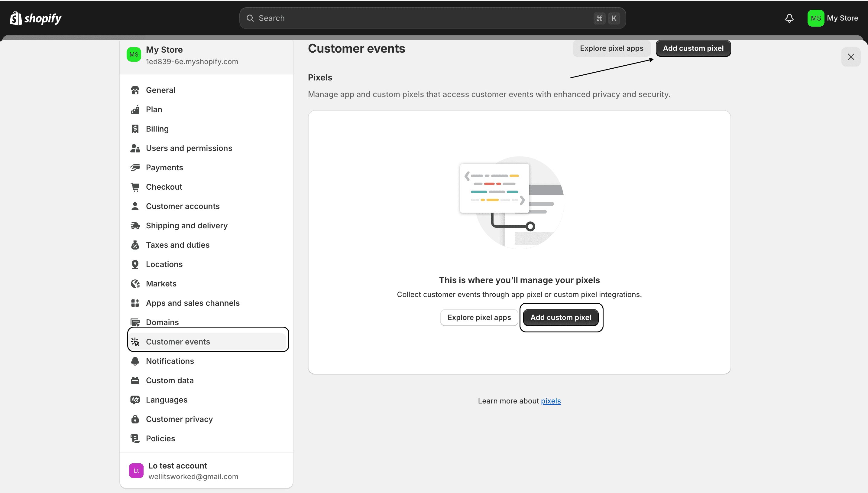Click the Shopify logo icon

tap(16, 18)
